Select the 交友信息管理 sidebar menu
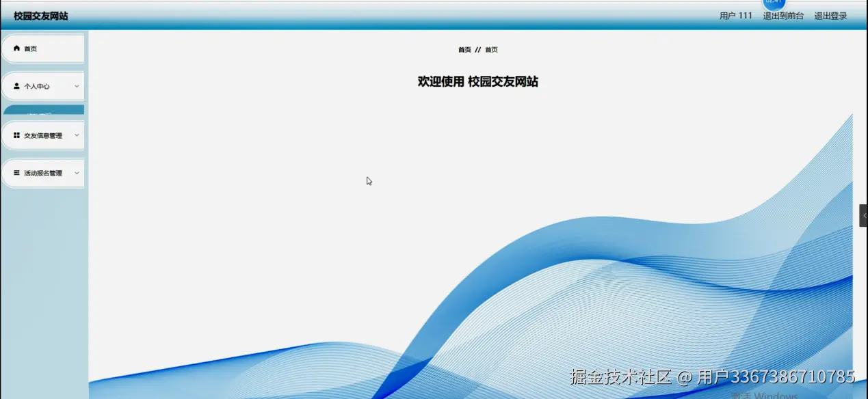Image resolution: width=868 pixels, height=399 pixels. (42, 135)
